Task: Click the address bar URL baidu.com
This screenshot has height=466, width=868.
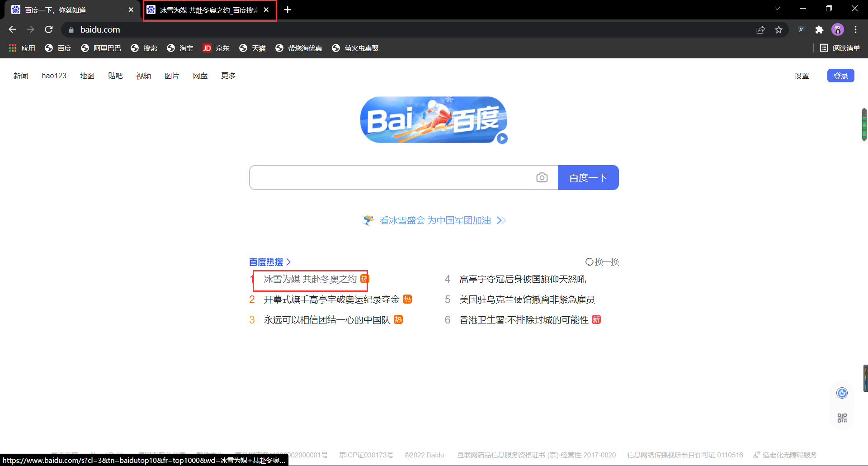Action: pos(100,29)
